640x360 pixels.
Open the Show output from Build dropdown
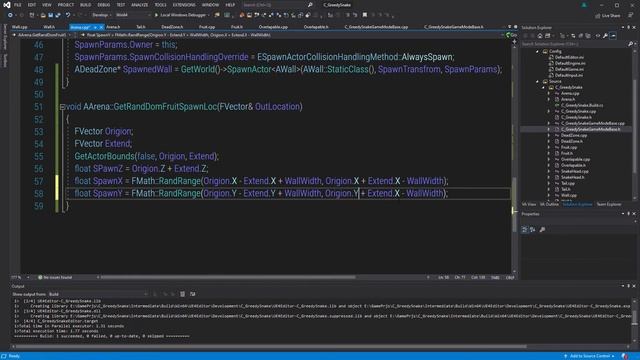pos(98,294)
